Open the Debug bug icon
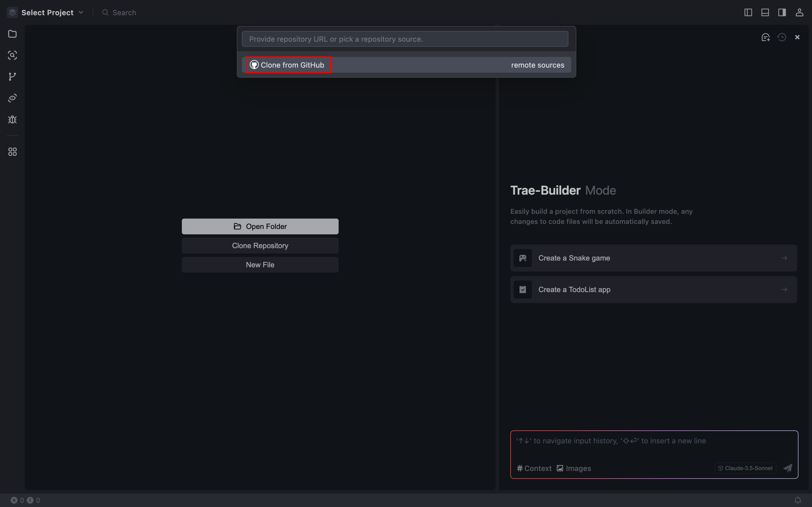 (12, 120)
